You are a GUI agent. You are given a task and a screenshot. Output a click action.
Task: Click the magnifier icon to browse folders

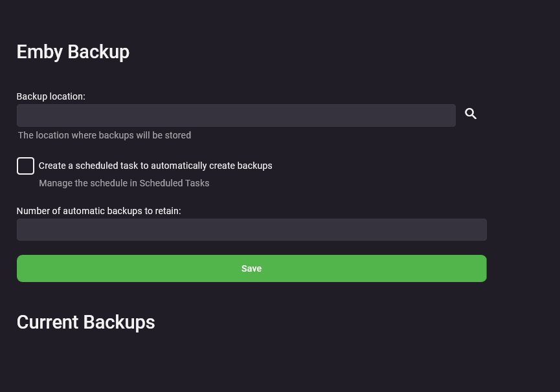tap(471, 114)
